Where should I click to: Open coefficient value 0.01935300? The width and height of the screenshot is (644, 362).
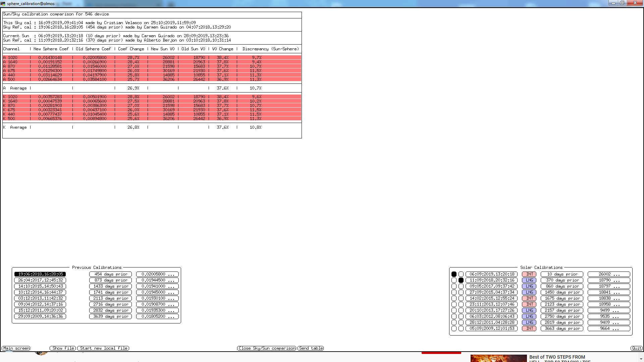click(x=157, y=310)
